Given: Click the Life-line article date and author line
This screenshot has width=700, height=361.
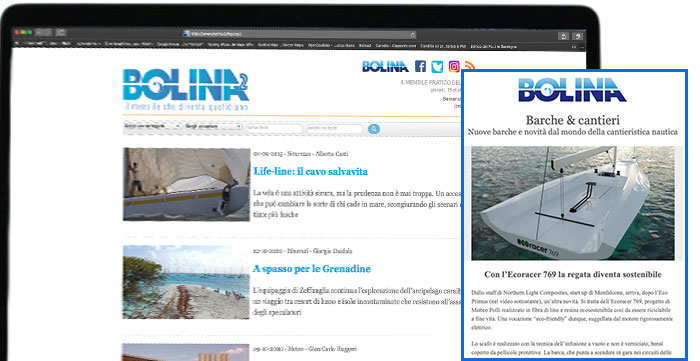Looking at the screenshot, I should coord(301,154).
